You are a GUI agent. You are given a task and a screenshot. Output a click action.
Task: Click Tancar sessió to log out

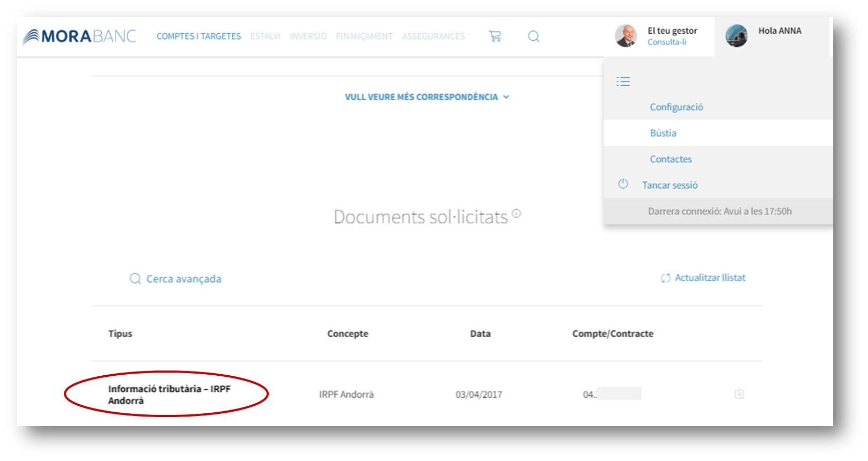[670, 185]
